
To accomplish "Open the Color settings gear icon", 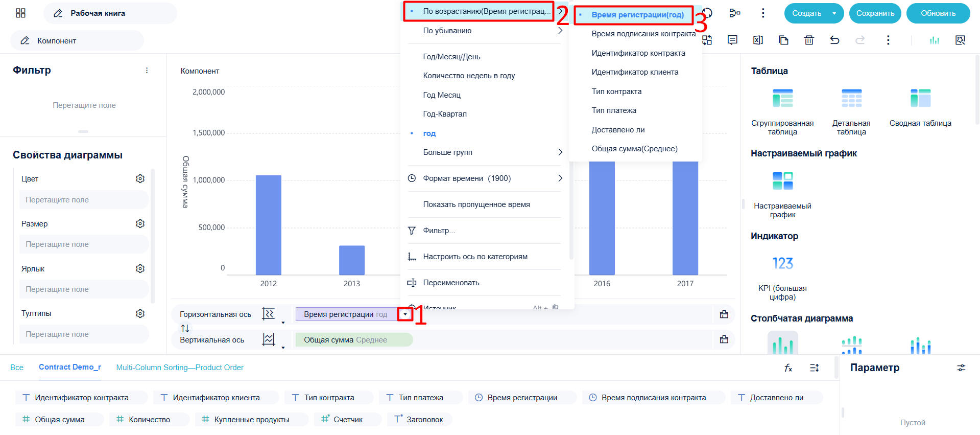I will (x=140, y=179).
